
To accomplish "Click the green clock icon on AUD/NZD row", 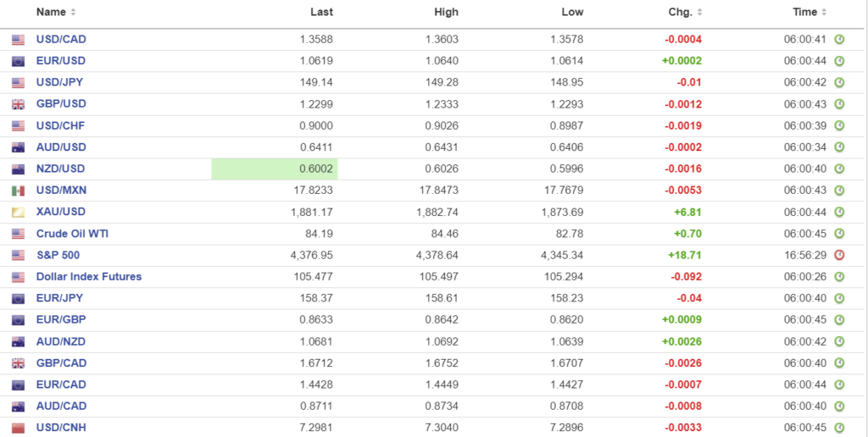I will click(839, 341).
